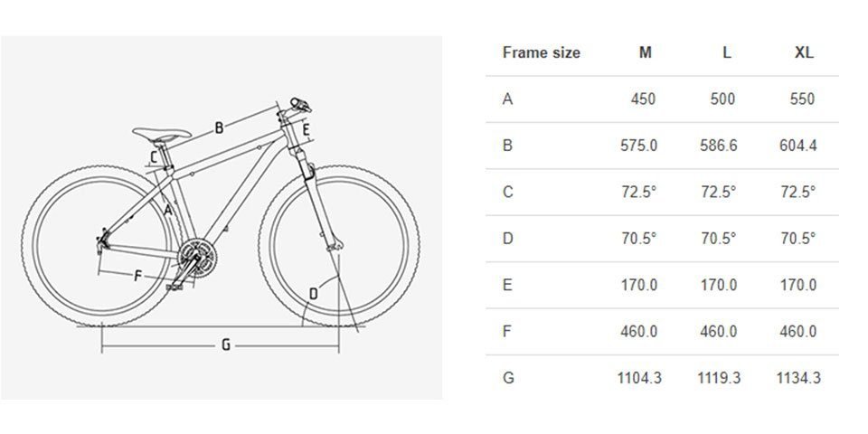868x434 pixels.
Task: Click the 460.0 value under XL
Action: point(797,332)
